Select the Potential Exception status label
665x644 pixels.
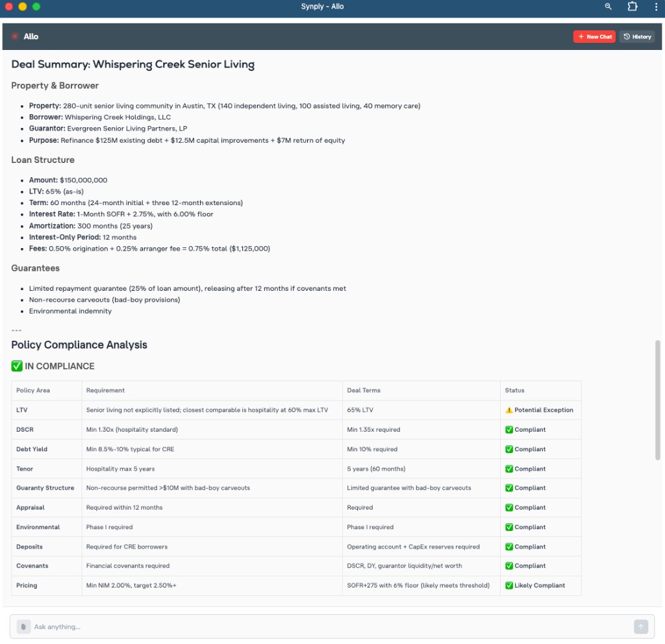click(543, 410)
